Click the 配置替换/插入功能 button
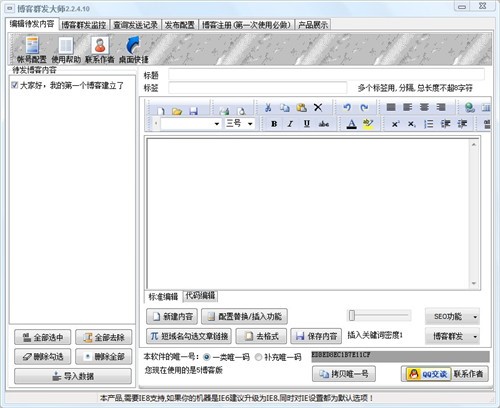The height and width of the screenshot is (408, 500). [x=245, y=316]
